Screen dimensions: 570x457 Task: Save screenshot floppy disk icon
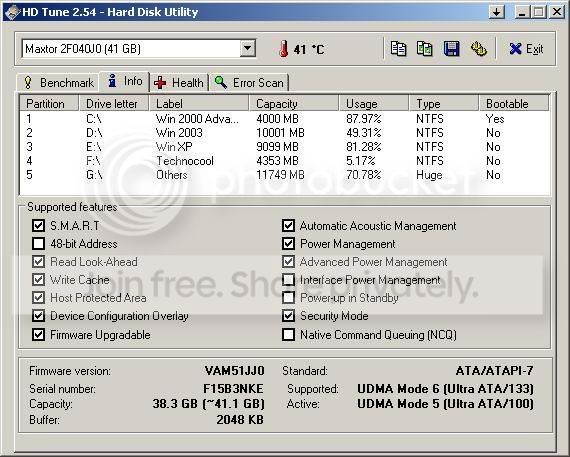click(x=451, y=49)
